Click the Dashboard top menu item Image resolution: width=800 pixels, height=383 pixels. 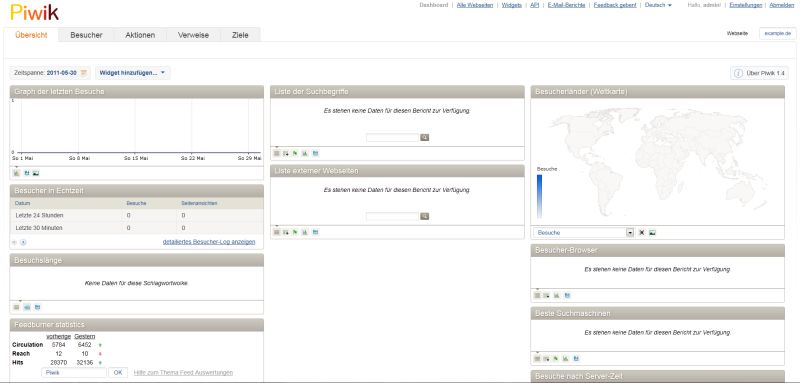(x=434, y=5)
